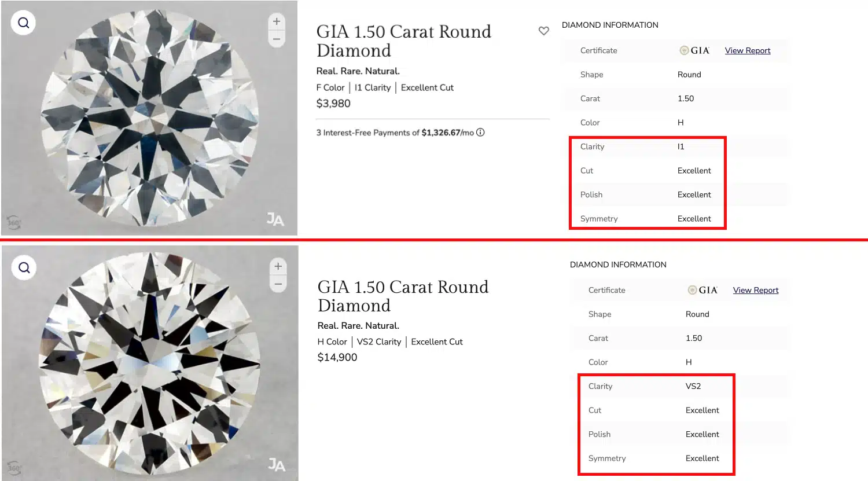Image resolution: width=868 pixels, height=481 pixels.
Task: Click minus to zoom out the bottom diamond
Action: [278, 283]
